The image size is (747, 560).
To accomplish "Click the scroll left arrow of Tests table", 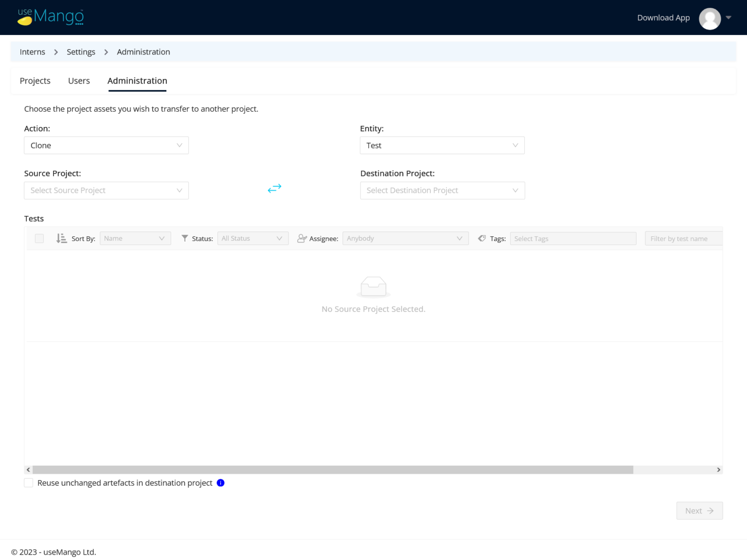I will [28, 470].
